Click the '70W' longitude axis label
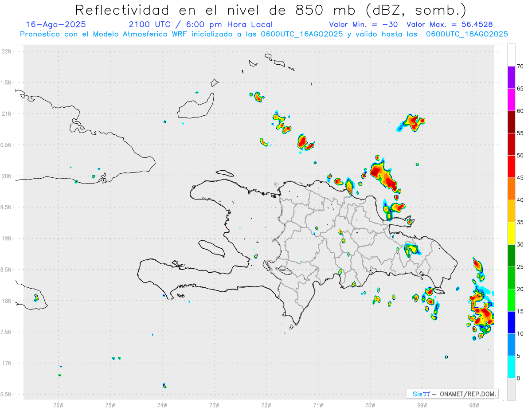Viewport: 532px width, 411px height. 370,405
